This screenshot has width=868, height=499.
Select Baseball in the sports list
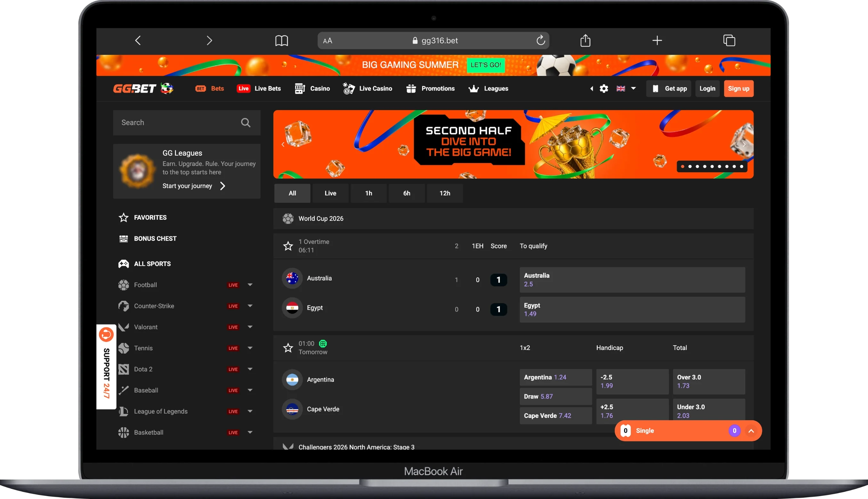click(146, 390)
